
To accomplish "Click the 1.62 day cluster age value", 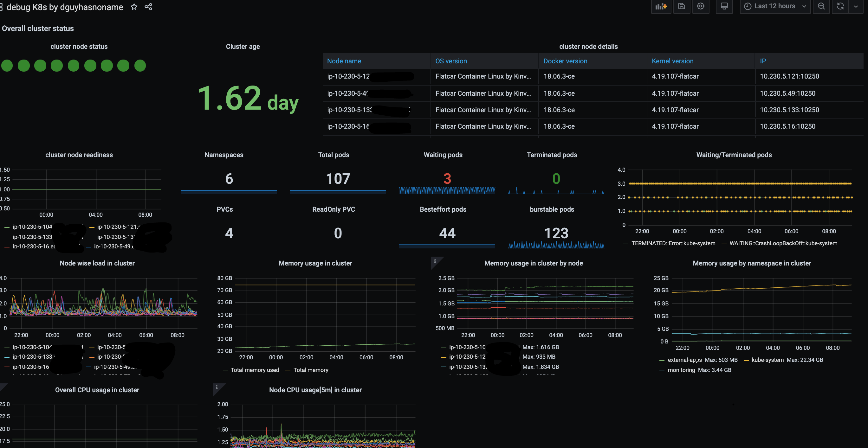I will (248, 98).
